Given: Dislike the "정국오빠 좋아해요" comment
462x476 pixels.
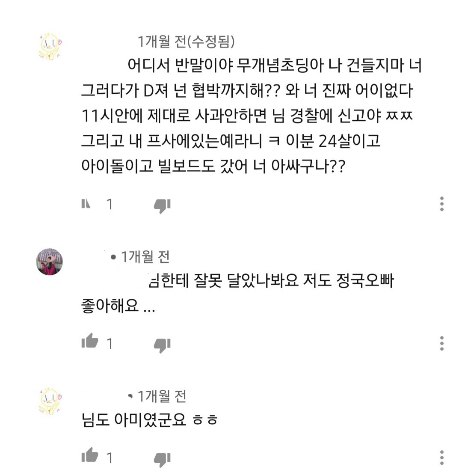Looking at the screenshot, I should tap(162, 344).
